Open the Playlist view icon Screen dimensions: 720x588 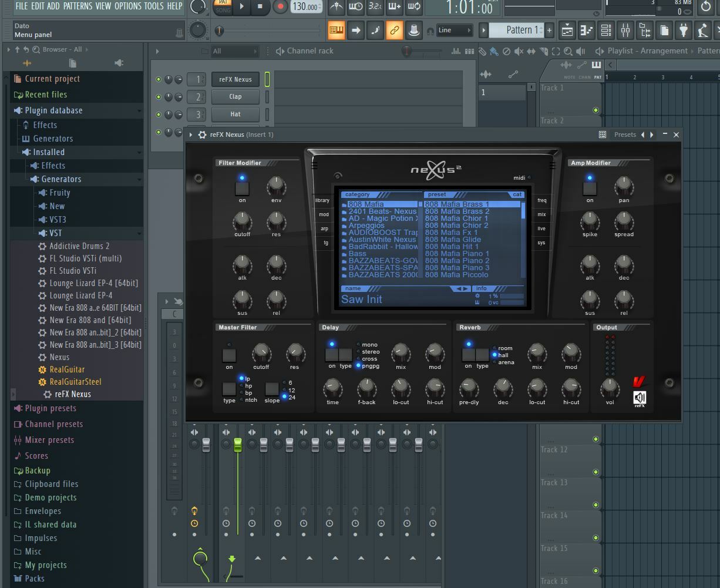click(567, 30)
